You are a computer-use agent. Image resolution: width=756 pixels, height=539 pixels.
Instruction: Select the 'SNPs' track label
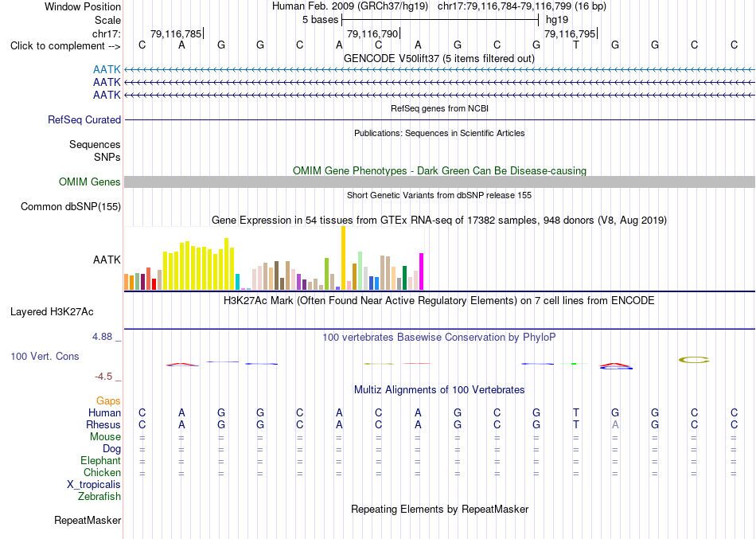(x=107, y=158)
